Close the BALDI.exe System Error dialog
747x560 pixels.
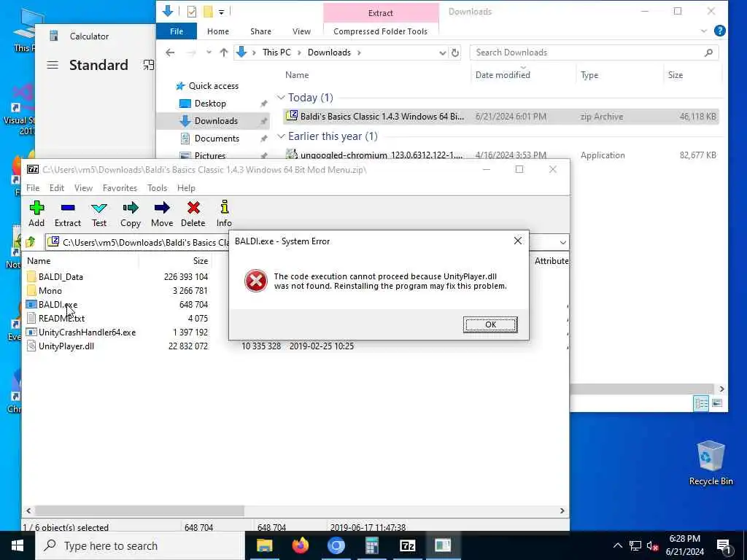518,241
